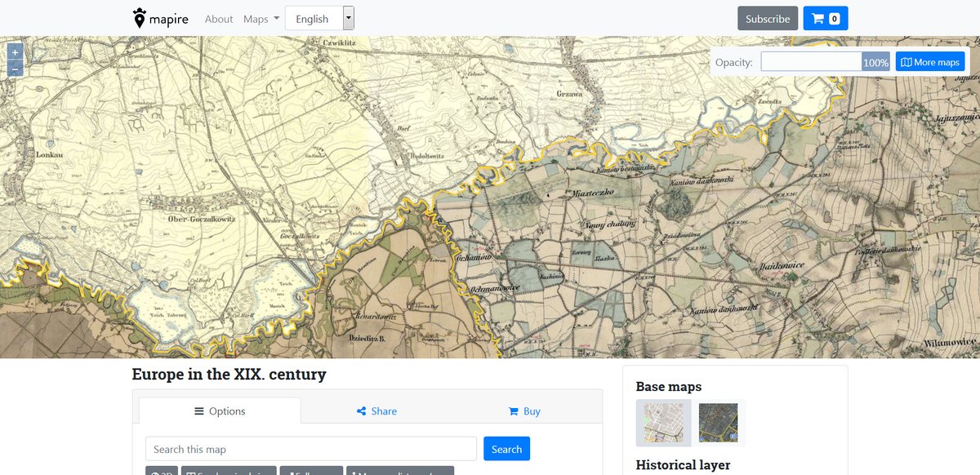Click the zoom out minus icon on the map
Image resolution: width=980 pixels, height=475 pixels.
[14, 69]
